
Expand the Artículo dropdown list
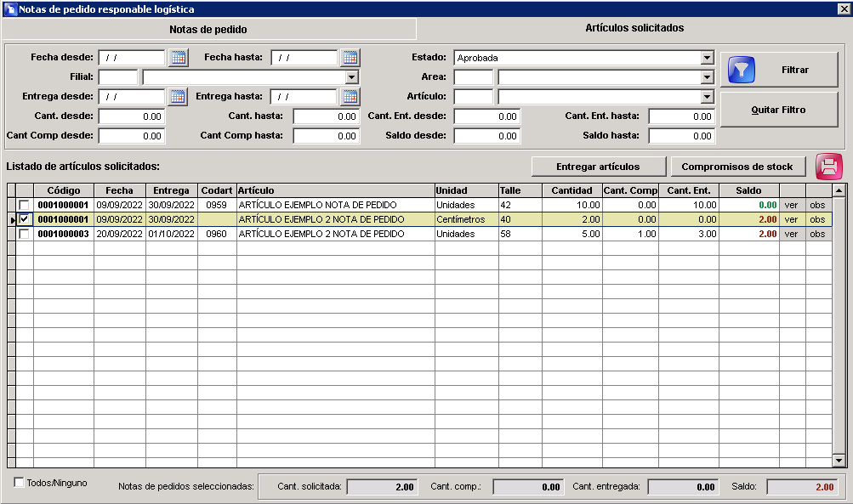[x=707, y=97]
